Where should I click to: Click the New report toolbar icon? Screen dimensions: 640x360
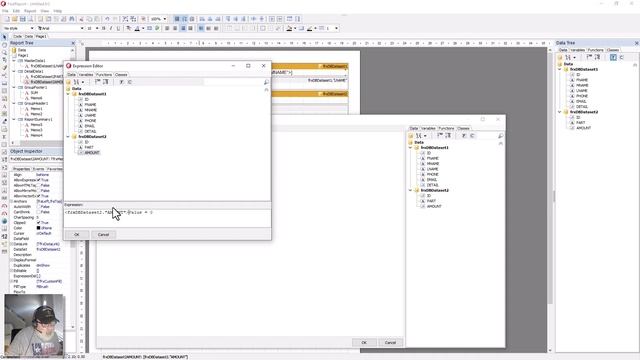(x=7, y=19)
